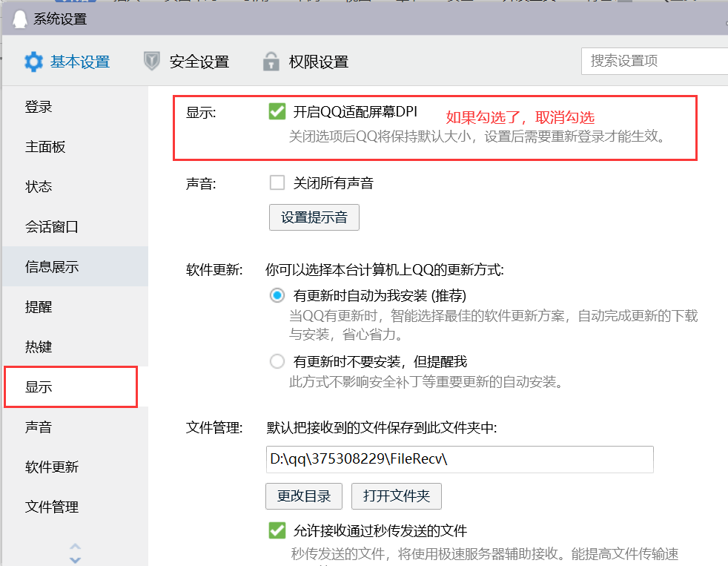
Task: Select 主面板 in the sidebar
Action: (75, 147)
